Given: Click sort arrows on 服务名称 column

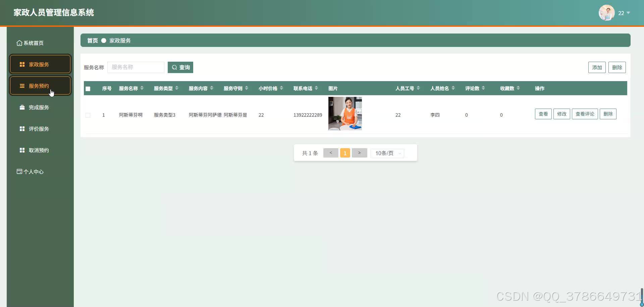Looking at the screenshot, I should click(x=142, y=88).
